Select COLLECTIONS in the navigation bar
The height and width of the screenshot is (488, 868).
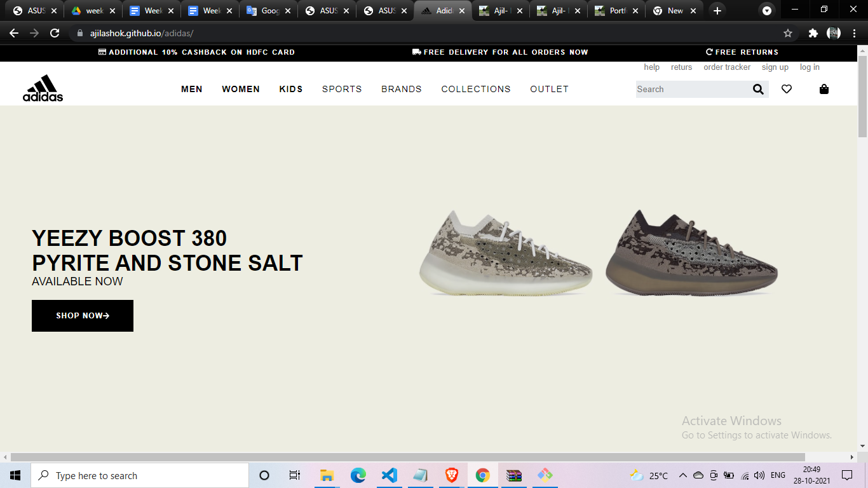[x=476, y=89]
